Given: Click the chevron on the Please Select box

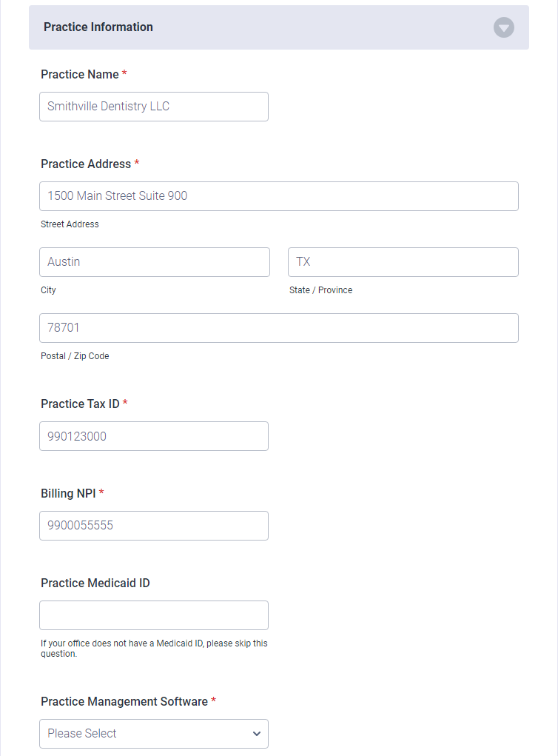Looking at the screenshot, I should tap(256, 734).
